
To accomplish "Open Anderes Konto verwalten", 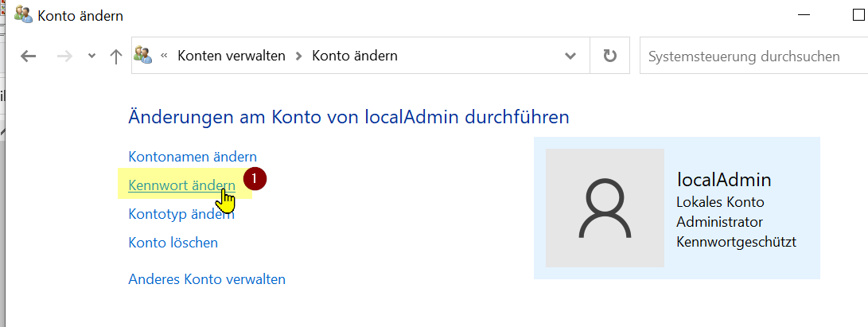I will coord(206,279).
